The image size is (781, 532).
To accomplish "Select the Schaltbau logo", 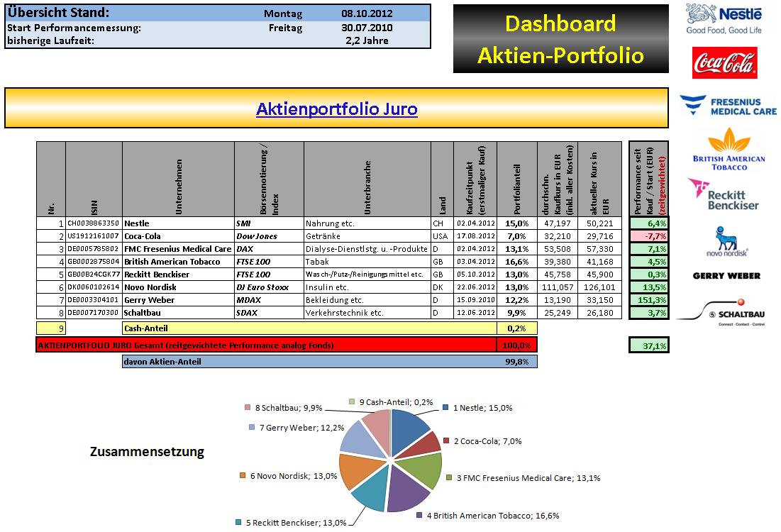I will click(x=721, y=312).
